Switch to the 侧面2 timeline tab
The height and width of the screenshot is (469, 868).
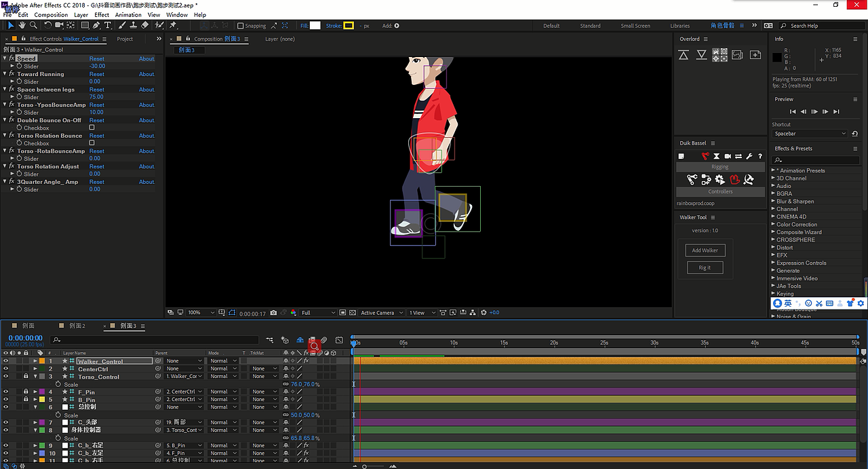point(77,326)
